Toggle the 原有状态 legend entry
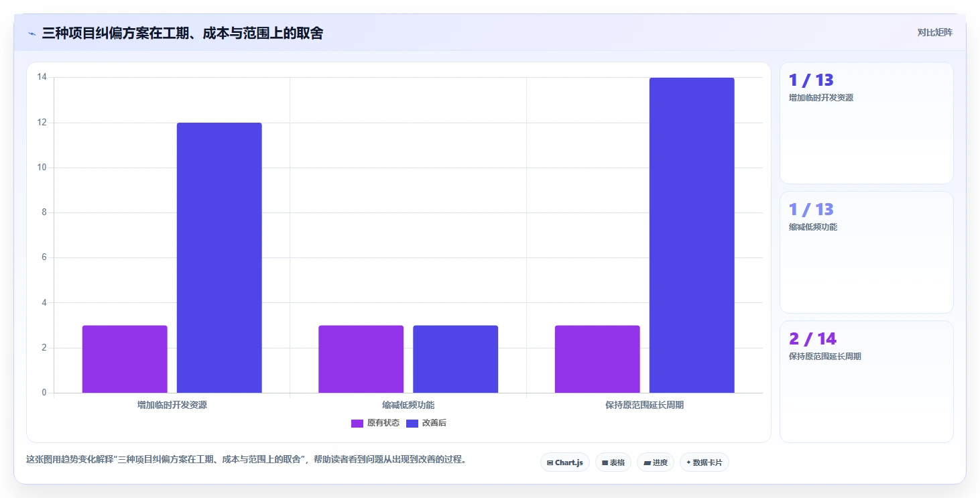The width and height of the screenshot is (980, 498). tap(375, 423)
